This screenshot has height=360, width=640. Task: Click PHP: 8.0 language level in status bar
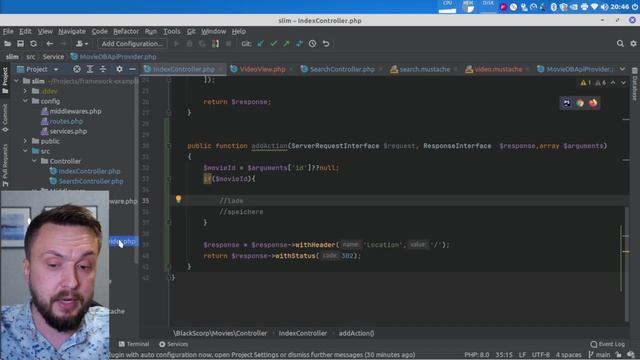pyautogui.click(x=476, y=355)
